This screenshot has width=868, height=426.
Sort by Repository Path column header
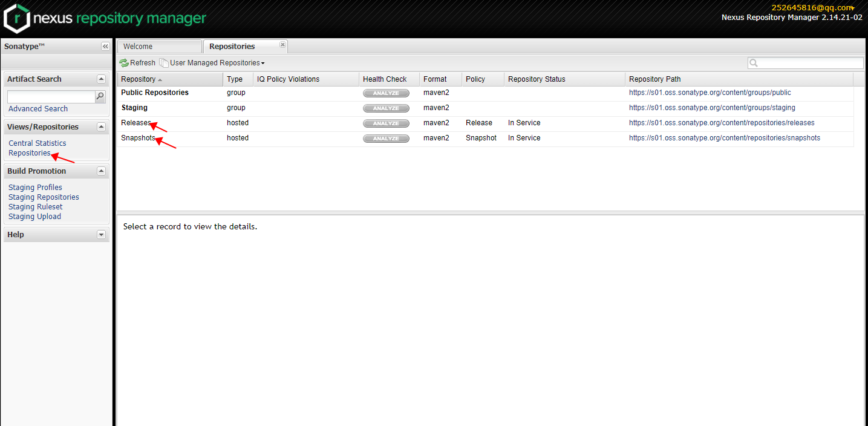click(x=739, y=79)
